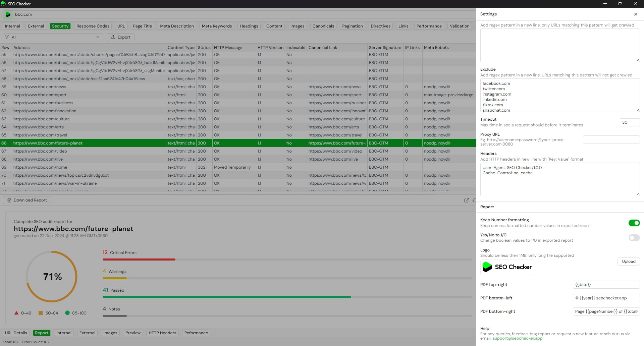The width and height of the screenshot is (644, 346).
Task: Open the URL tab
Action: (121, 26)
